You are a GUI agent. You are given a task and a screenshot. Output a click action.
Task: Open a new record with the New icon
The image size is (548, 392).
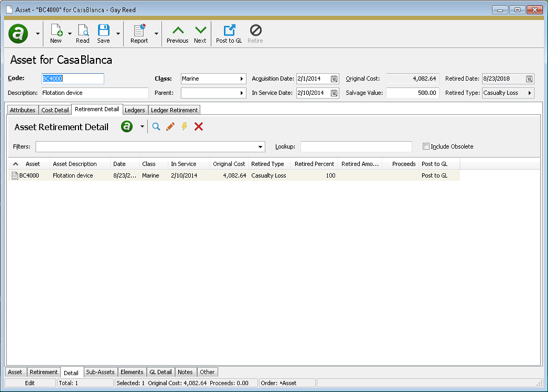pyautogui.click(x=55, y=33)
